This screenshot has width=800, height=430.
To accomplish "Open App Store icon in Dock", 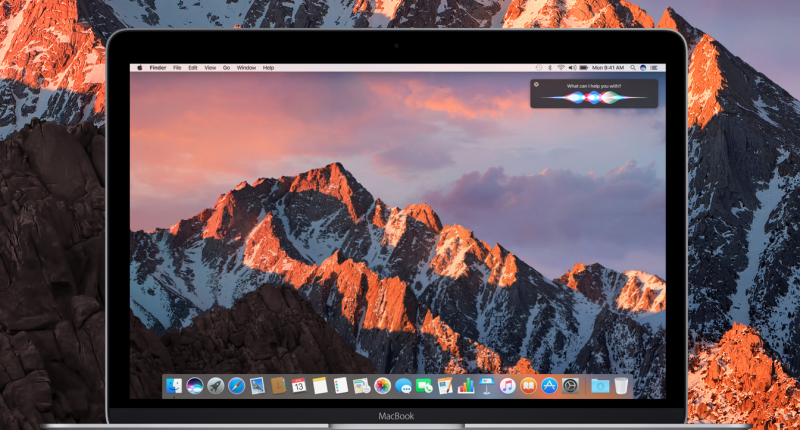I will pyautogui.click(x=549, y=386).
